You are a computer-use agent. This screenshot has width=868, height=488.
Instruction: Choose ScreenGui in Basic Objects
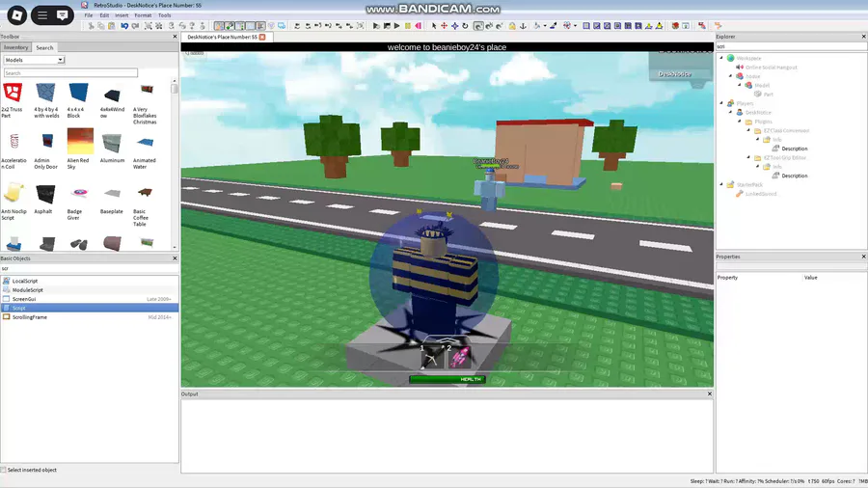tap(24, 299)
